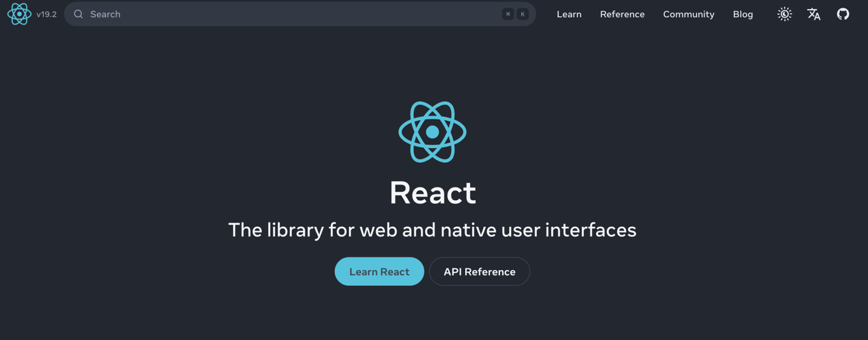Click the large React atom logo

(433, 132)
